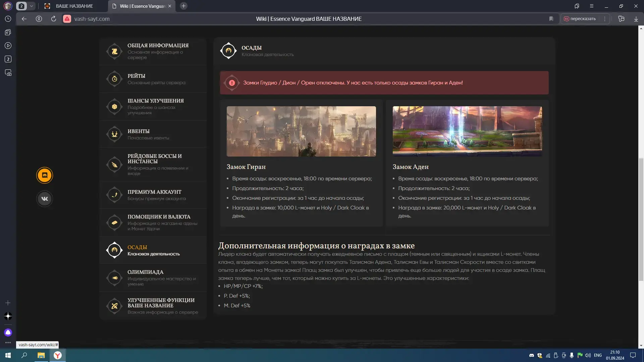Click the M. Def +5% list item
Screen dimensions: 644x362
(237, 306)
